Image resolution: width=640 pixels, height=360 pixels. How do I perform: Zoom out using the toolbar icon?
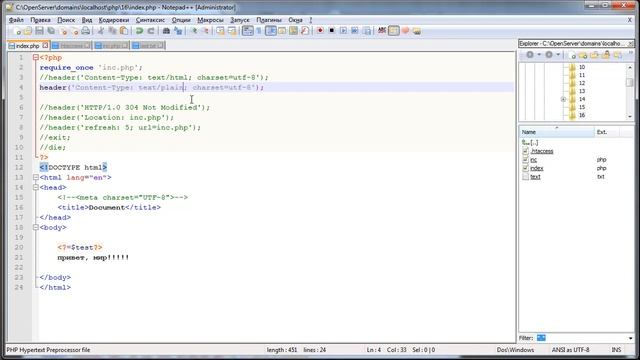coord(205,31)
